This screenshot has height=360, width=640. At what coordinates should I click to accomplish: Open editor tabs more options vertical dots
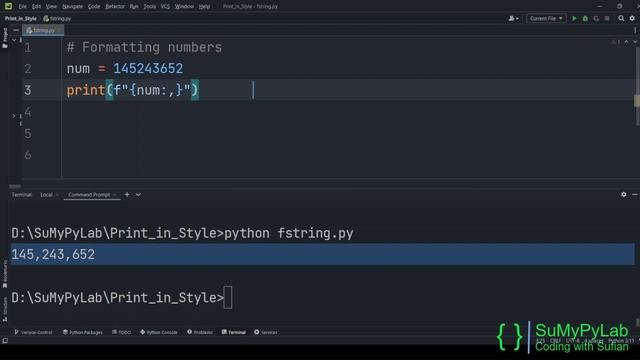[x=635, y=30]
